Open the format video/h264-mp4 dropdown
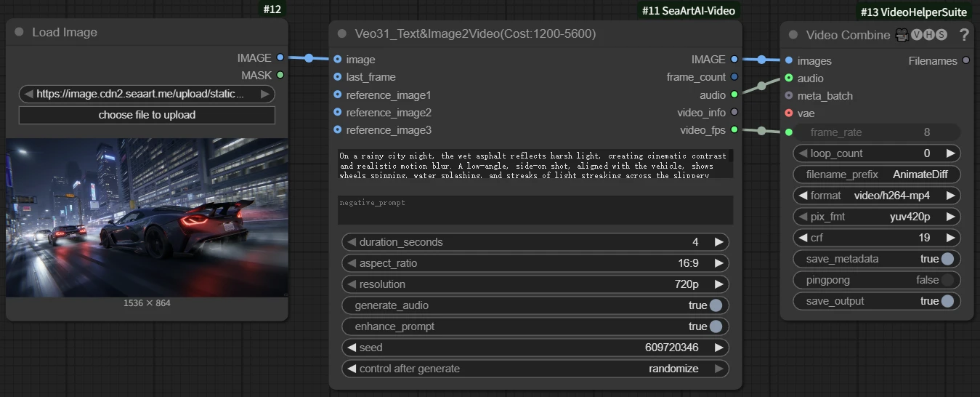980x397 pixels. pyautogui.click(x=876, y=196)
